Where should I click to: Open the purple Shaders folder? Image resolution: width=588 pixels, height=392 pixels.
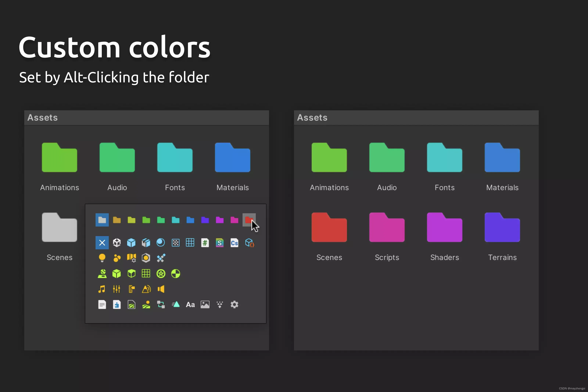tap(445, 227)
